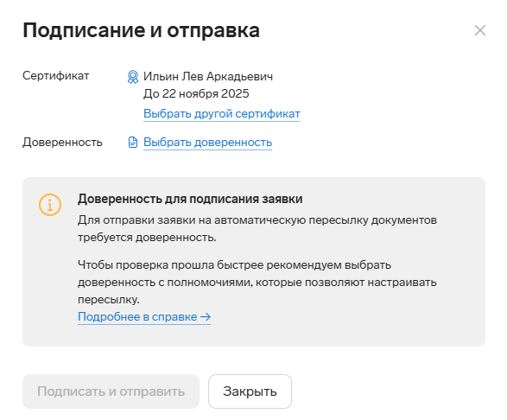Click the heading Доверенность для подписания заявки

point(190,199)
